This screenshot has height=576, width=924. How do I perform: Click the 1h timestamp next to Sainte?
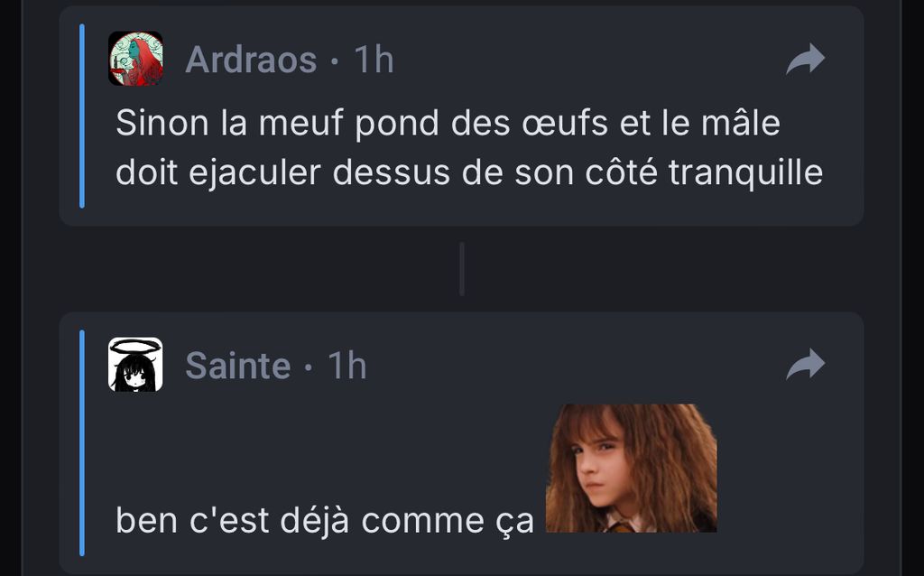click(347, 366)
